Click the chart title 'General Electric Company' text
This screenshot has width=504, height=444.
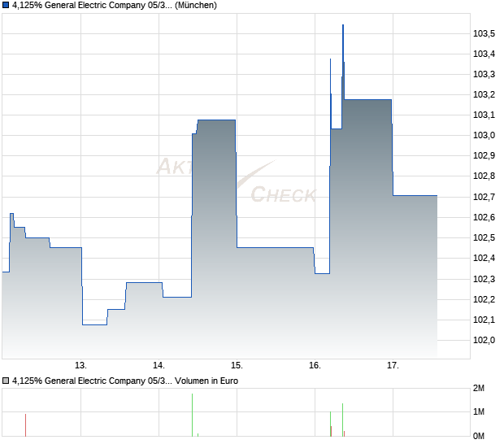[x=95, y=6]
